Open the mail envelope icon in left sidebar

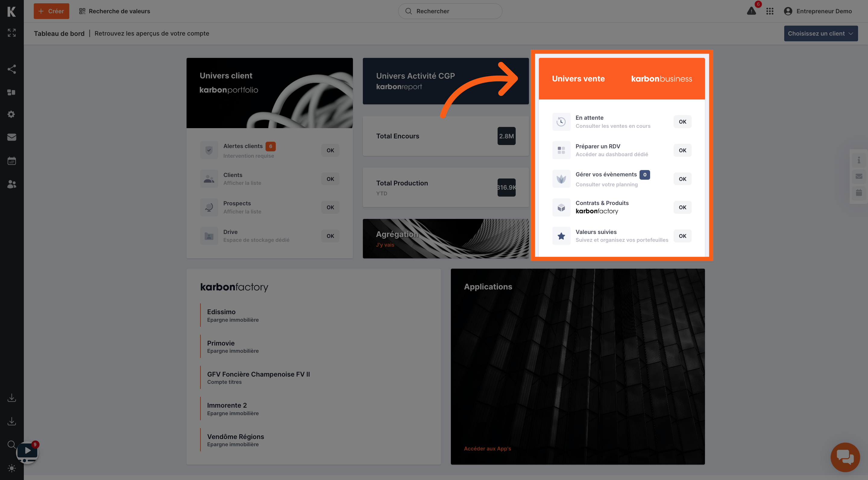[11, 137]
